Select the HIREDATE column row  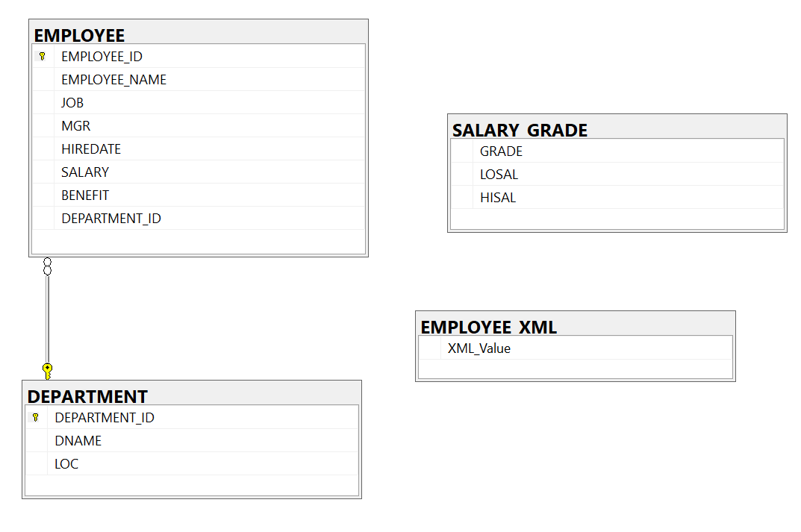point(199,149)
